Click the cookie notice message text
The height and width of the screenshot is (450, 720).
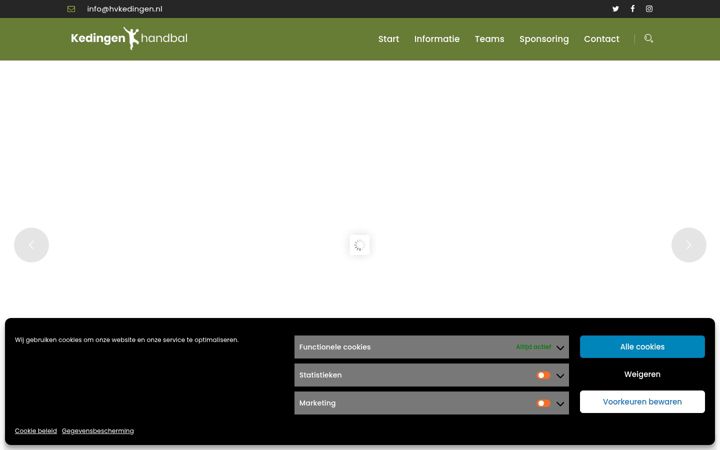pos(127,340)
